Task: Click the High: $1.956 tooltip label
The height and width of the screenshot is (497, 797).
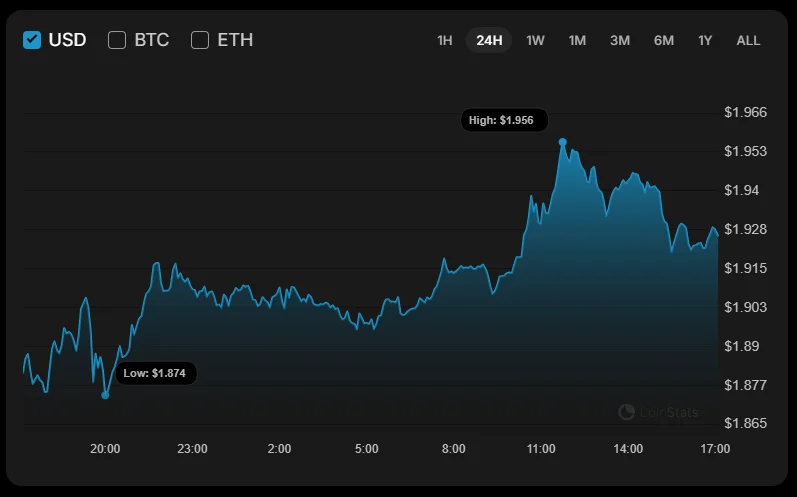Action: click(x=501, y=121)
